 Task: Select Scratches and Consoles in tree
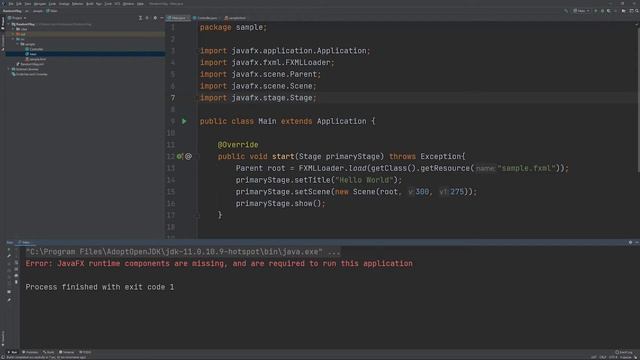30,74
